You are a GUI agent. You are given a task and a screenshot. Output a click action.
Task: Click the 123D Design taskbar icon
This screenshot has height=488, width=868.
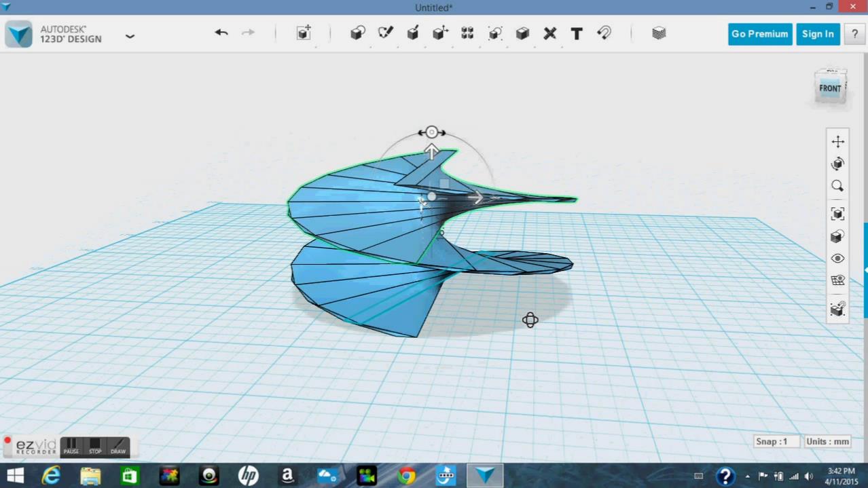(485, 476)
